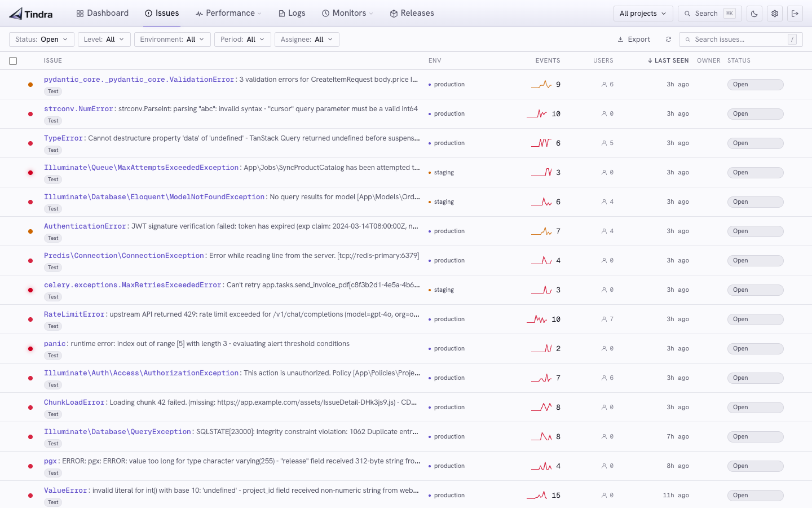Change status dropdown for TypeError issue

[755, 143]
